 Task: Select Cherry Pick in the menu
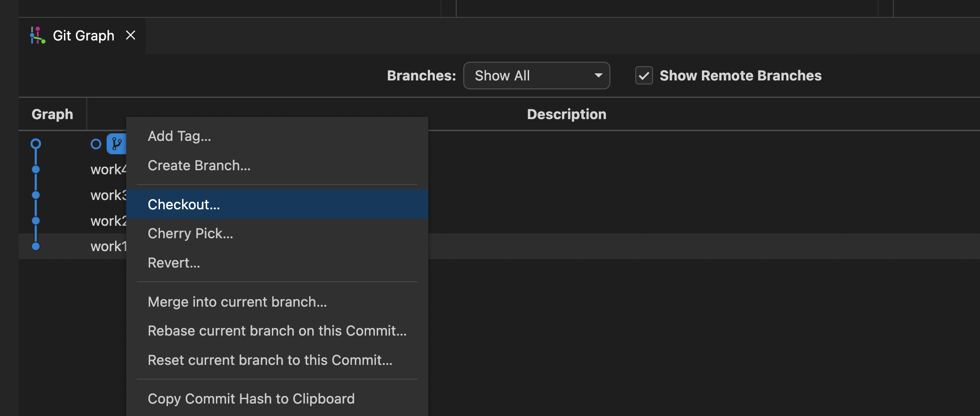click(190, 233)
